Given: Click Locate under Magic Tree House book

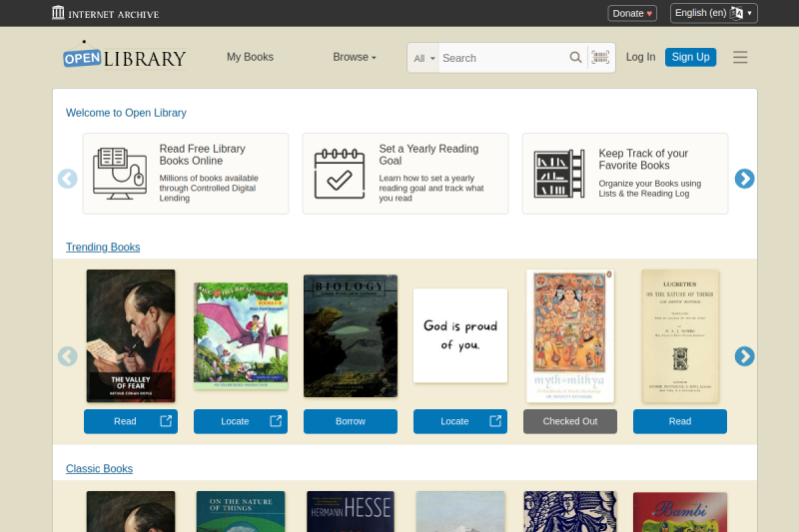Looking at the screenshot, I should (x=241, y=421).
